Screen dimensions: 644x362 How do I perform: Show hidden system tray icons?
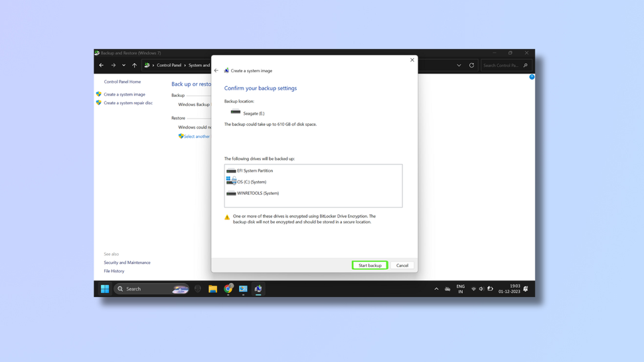[x=436, y=289]
